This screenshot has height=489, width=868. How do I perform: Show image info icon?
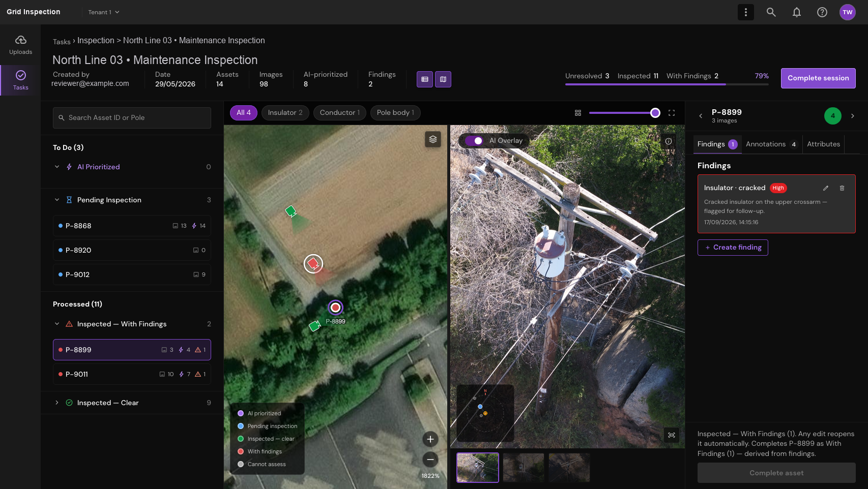pyautogui.click(x=669, y=141)
